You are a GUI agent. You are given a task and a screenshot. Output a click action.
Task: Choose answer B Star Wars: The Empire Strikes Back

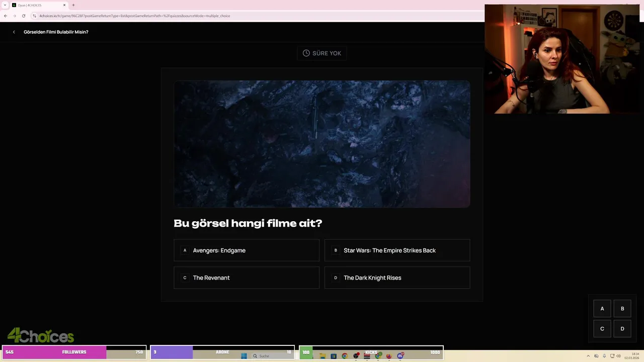click(x=397, y=250)
